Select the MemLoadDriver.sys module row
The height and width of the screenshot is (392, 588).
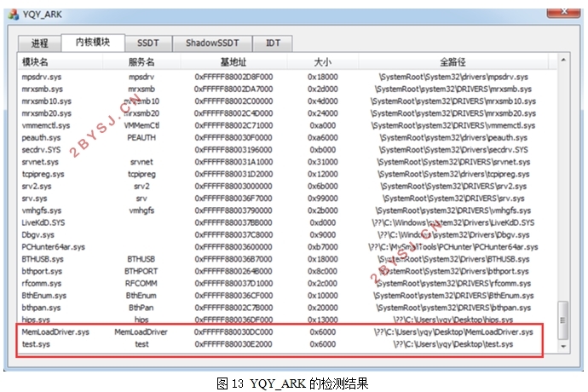(288, 332)
